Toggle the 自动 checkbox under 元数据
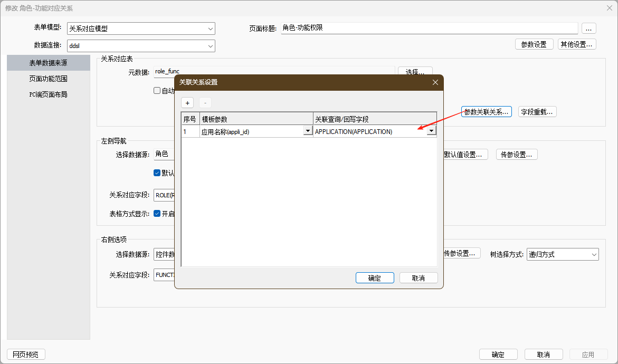 pos(157,91)
